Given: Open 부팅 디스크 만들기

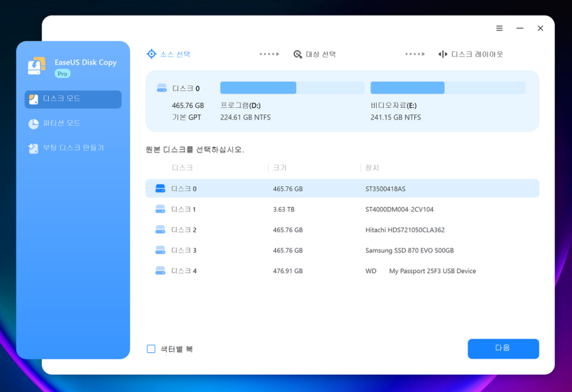Looking at the screenshot, I should pyautogui.click(x=73, y=148).
